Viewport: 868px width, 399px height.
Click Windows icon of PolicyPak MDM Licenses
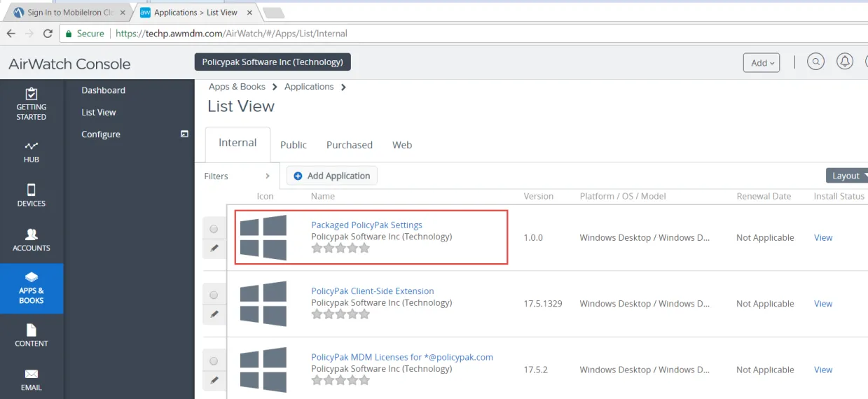263,370
